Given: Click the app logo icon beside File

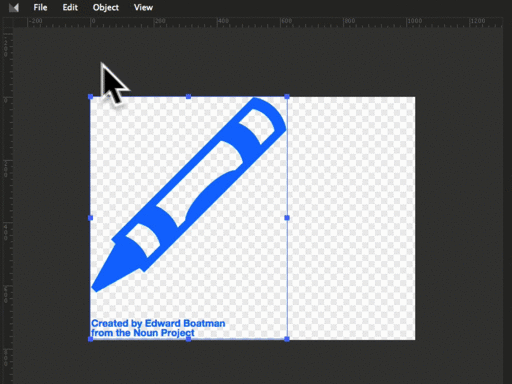Looking at the screenshot, I should (14, 7).
